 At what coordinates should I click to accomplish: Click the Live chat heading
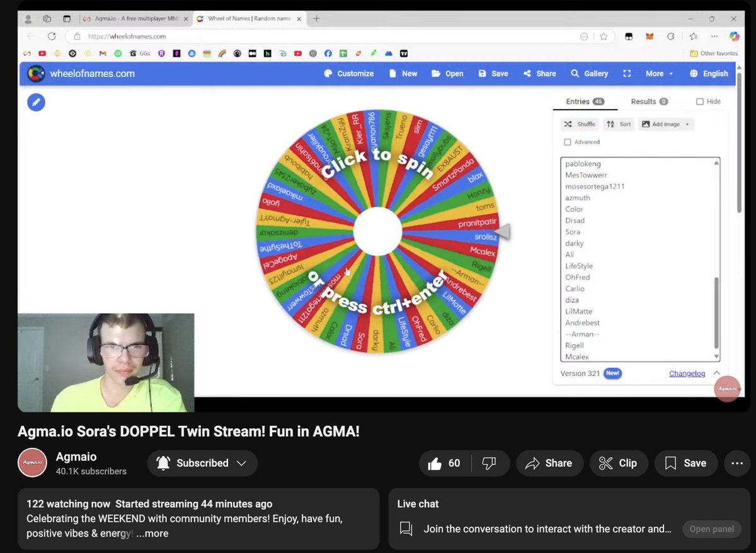pyautogui.click(x=418, y=504)
